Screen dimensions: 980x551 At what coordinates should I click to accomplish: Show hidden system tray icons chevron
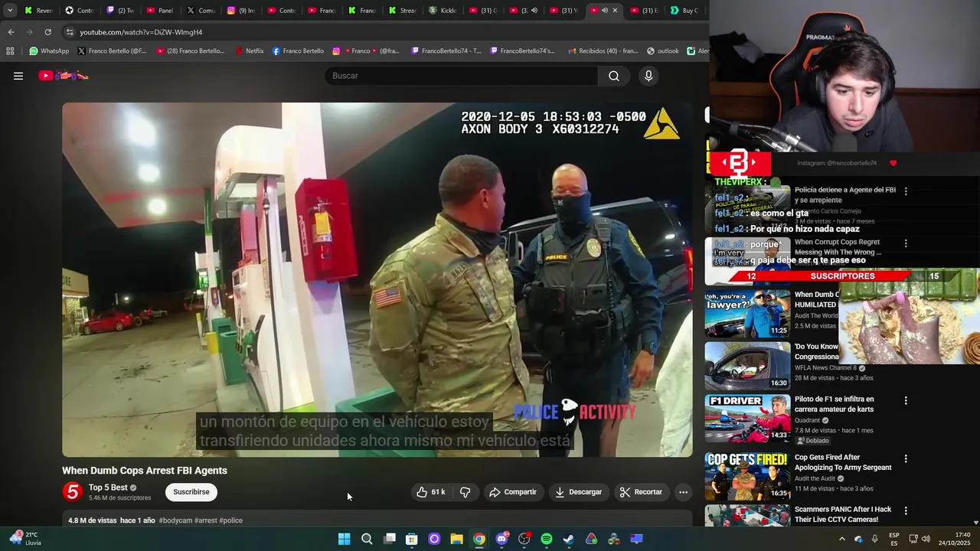[842, 539]
